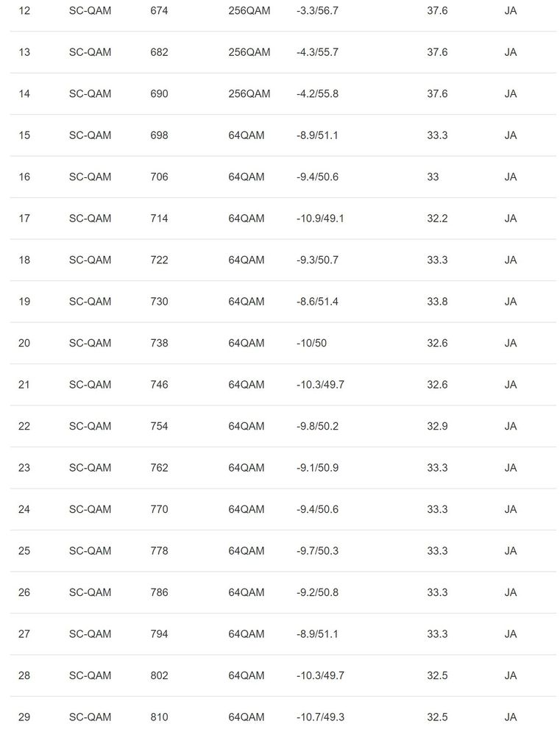Click channel number 12 cell
This screenshot has width=560, height=735.
(24, 11)
